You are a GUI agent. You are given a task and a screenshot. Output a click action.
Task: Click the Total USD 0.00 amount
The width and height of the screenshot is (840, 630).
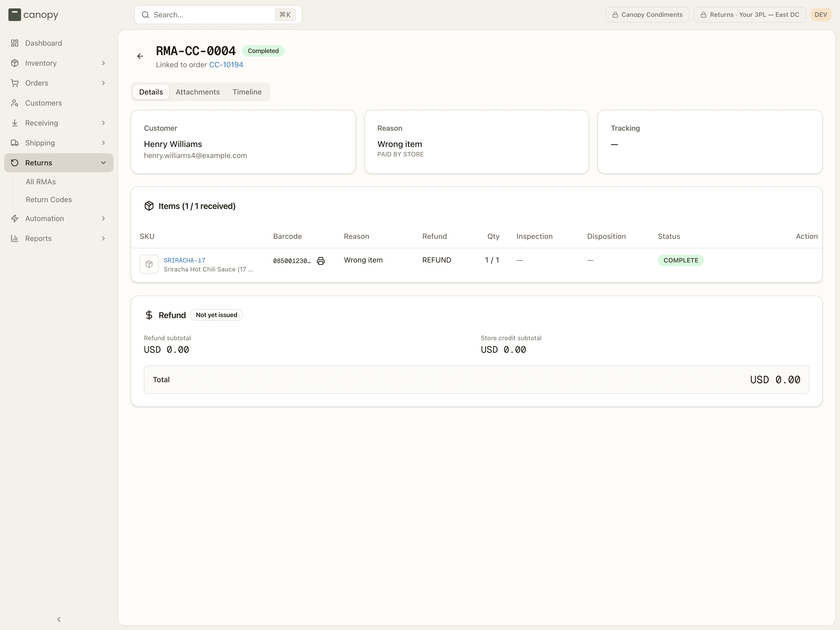775,380
